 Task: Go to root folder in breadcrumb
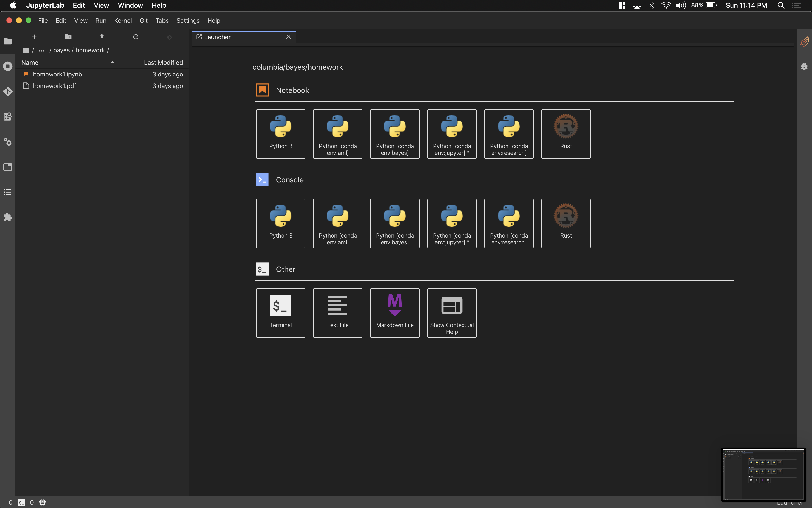[26, 50]
